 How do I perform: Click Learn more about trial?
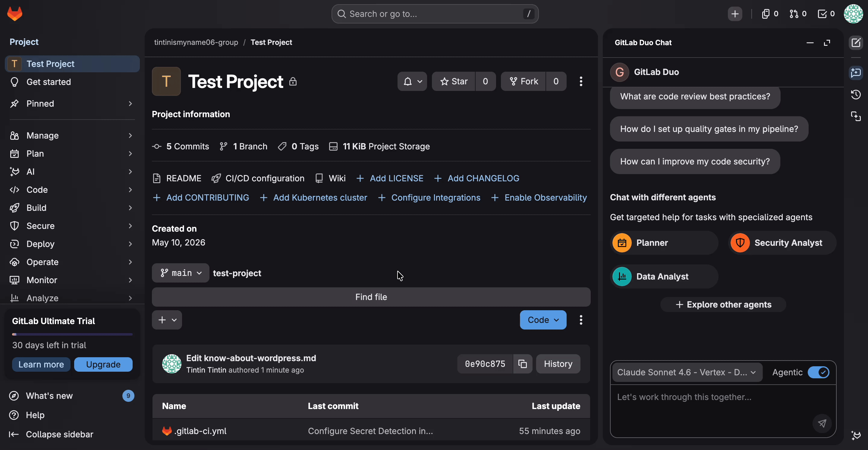pos(41,364)
